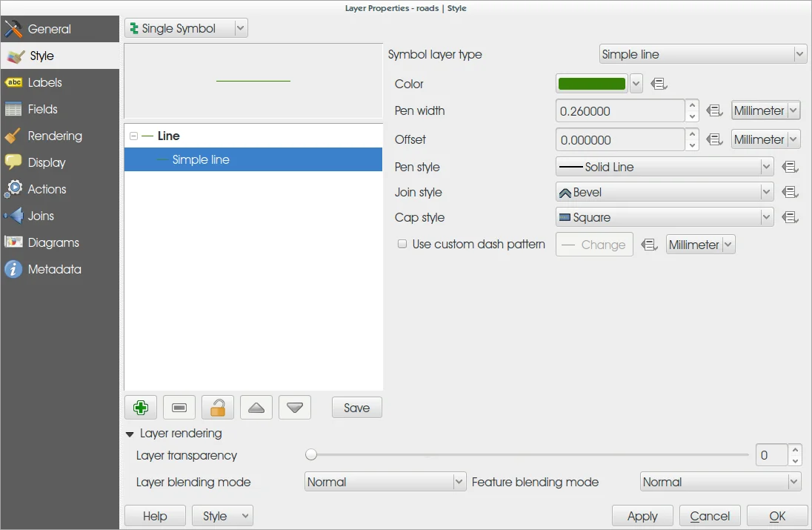This screenshot has height=530, width=812.
Task: Open the Metadata tab in sidebar
Action: (54, 270)
